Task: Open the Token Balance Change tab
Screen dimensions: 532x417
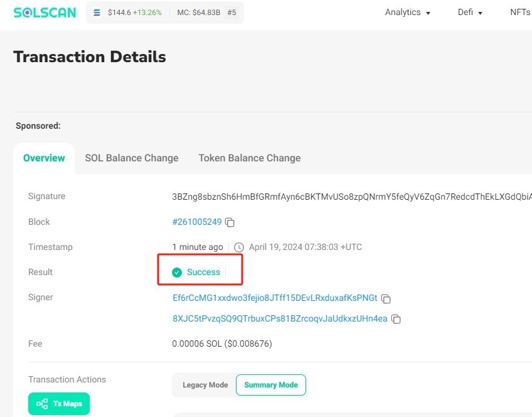Action: click(249, 158)
